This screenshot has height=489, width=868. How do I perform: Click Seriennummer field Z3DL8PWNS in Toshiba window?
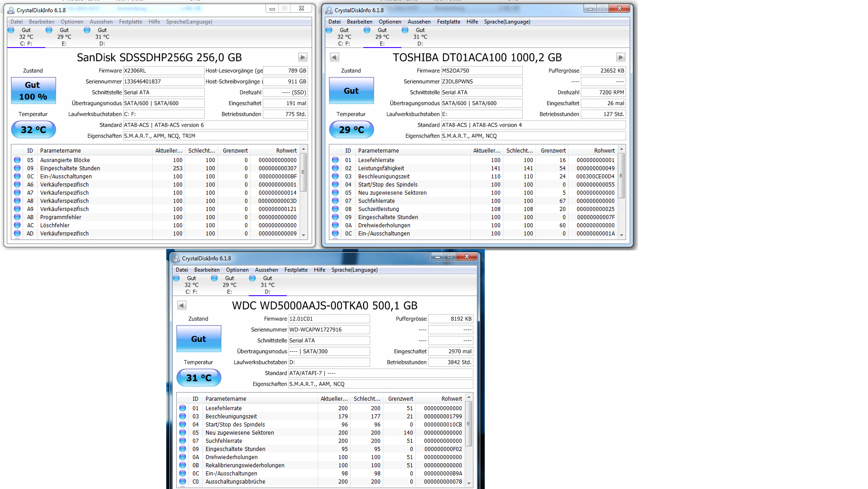pyautogui.click(x=482, y=81)
